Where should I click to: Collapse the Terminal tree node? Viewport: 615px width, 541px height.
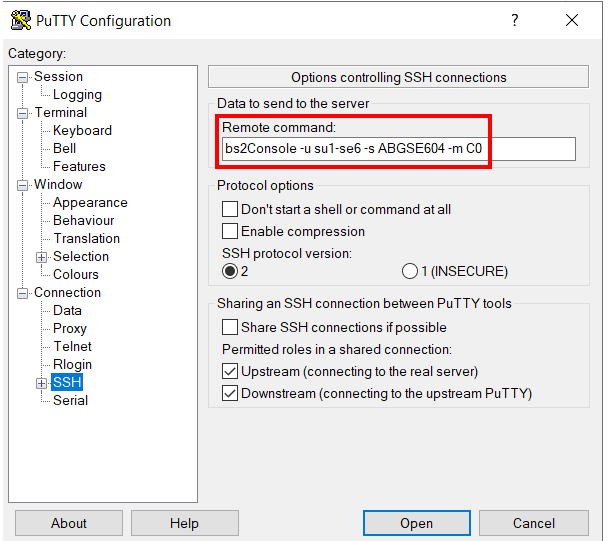click(x=24, y=113)
